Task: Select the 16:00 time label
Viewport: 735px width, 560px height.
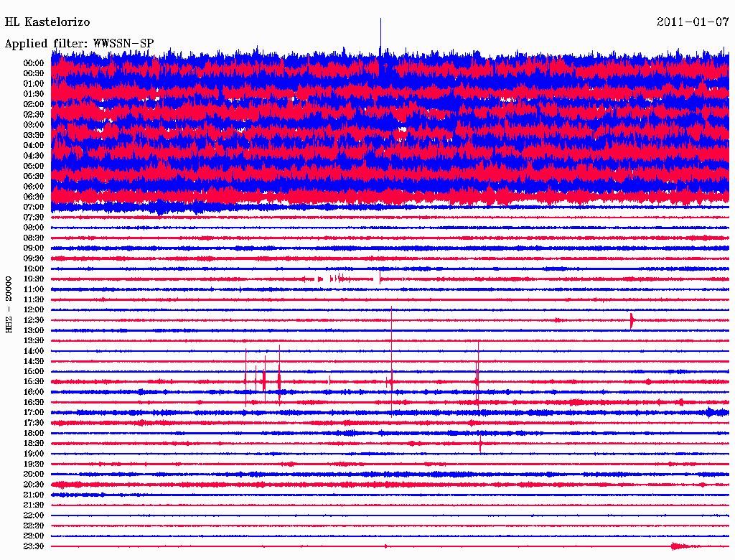Action: click(34, 392)
